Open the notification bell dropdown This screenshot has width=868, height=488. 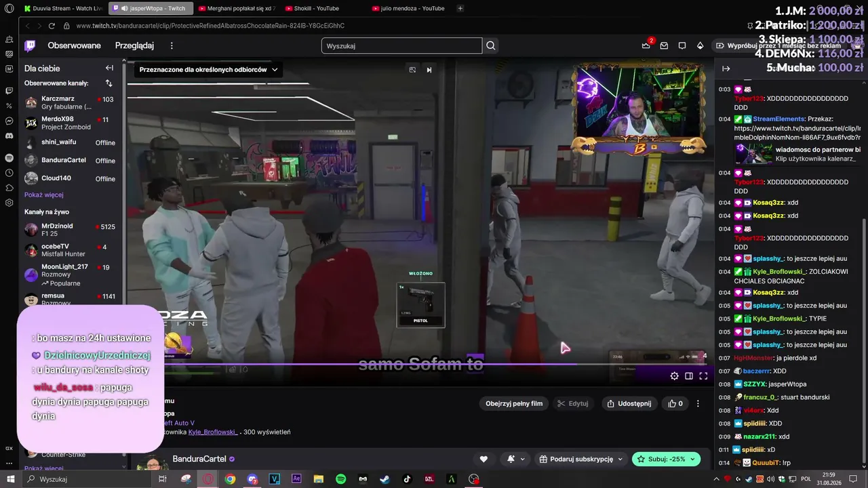pos(515,459)
